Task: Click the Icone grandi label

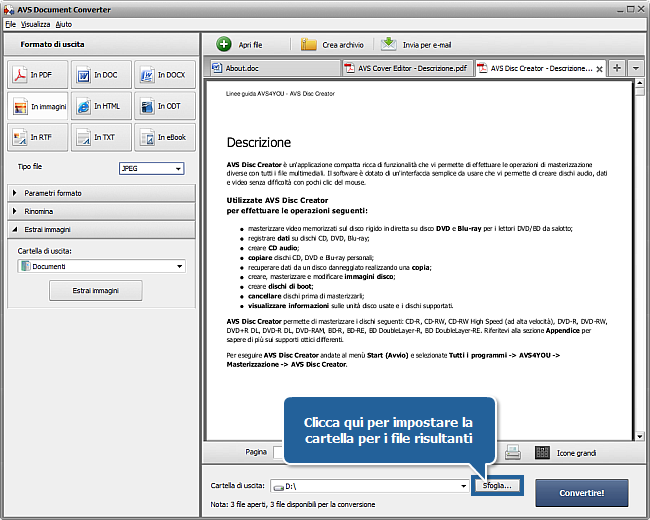Action: pyautogui.click(x=576, y=453)
